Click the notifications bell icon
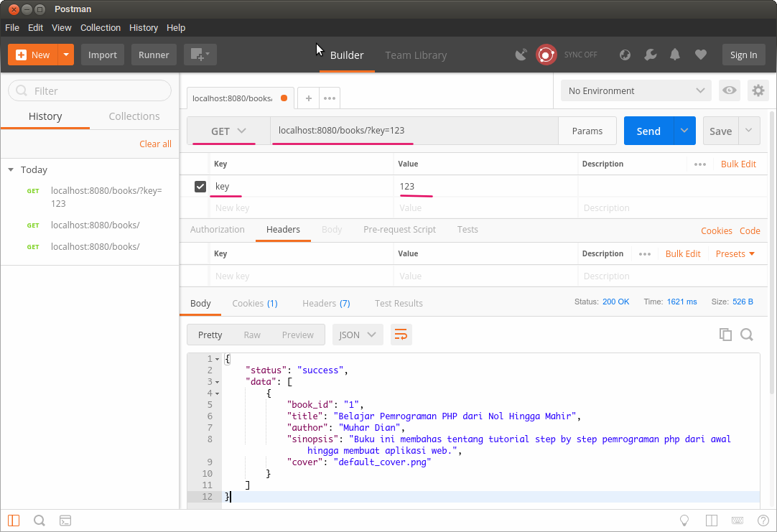 675,55
